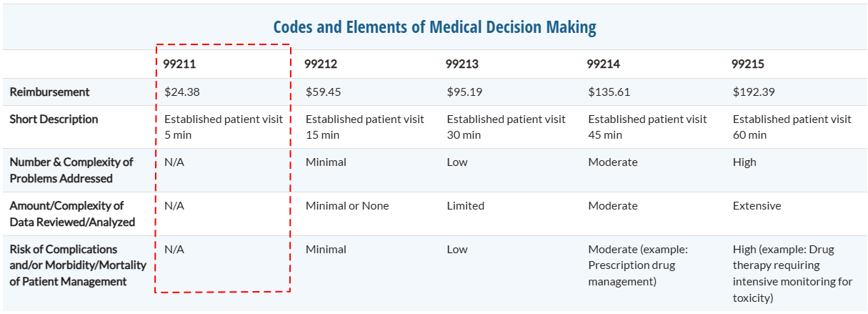Select the 'Extensive' data reviewed cell
The image size is (868, 314).
[x=757, y=206]
